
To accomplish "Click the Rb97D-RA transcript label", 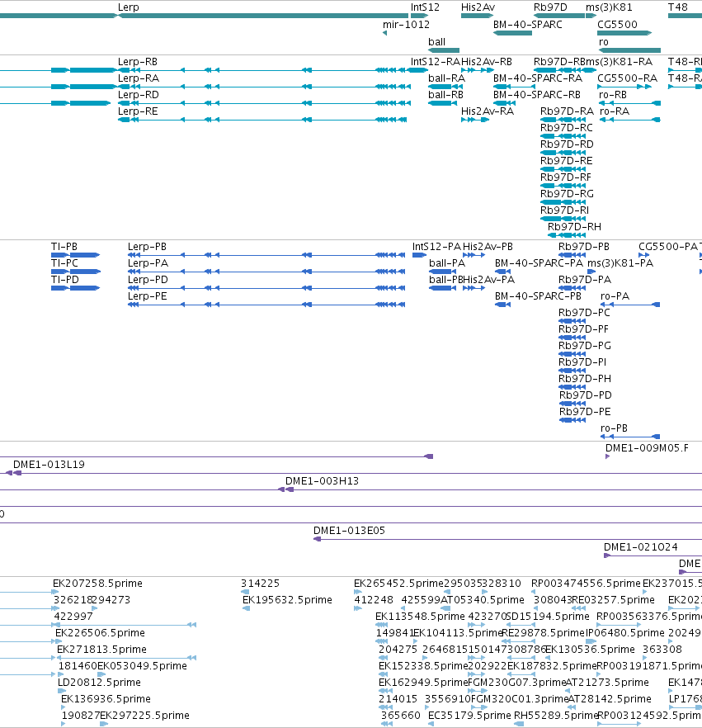I will [567, 111].
